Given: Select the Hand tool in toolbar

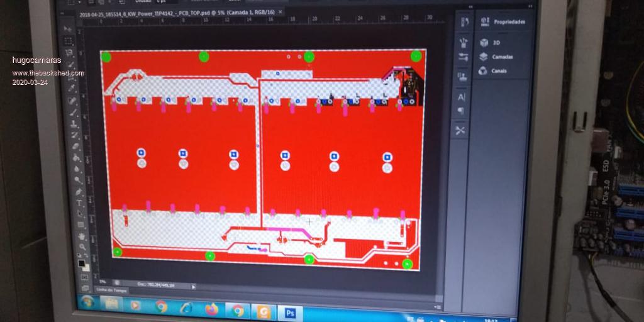Looking at the screenshot, I should 82,235.
